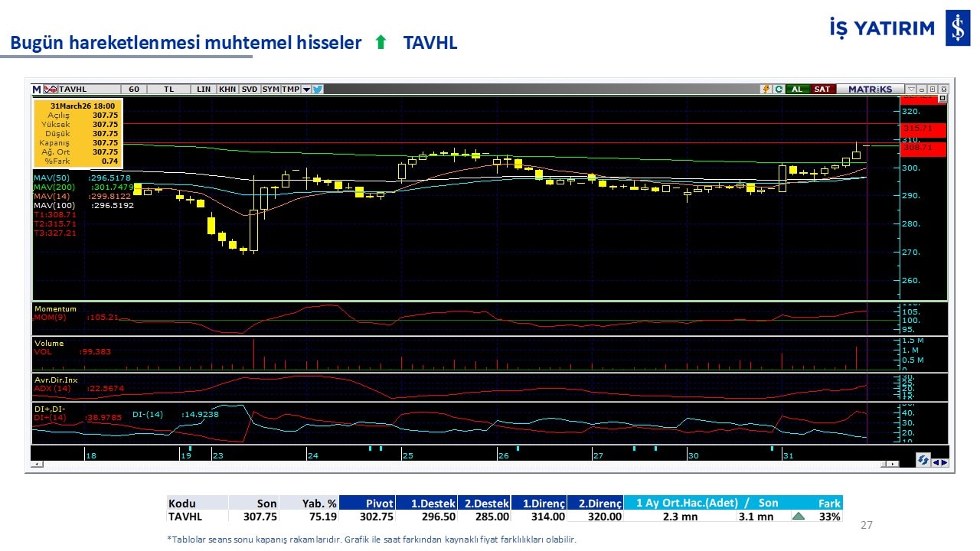Select the TMP template item
Screen dimensions: 980x551
(x=290, y=90)
